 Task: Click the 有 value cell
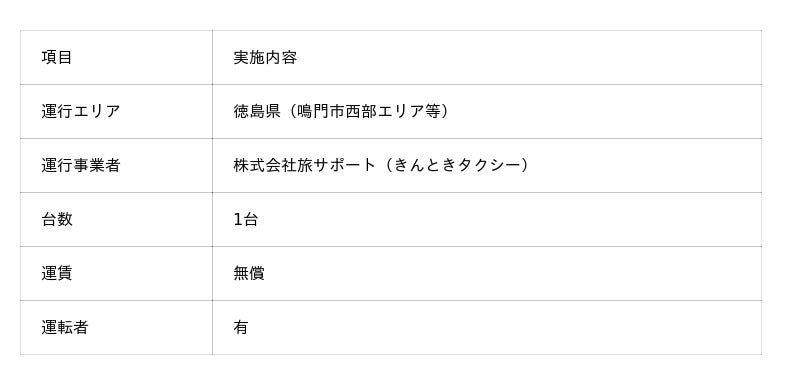pyautogui.click(x=487, y=327)
